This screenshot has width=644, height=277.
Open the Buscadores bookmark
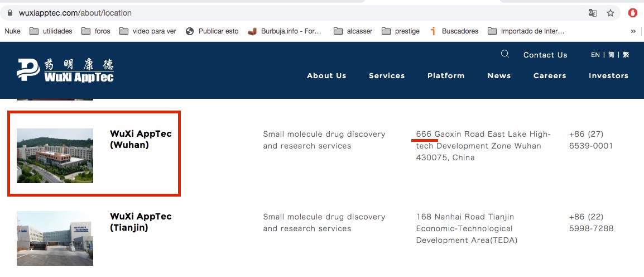coord(454,31)
